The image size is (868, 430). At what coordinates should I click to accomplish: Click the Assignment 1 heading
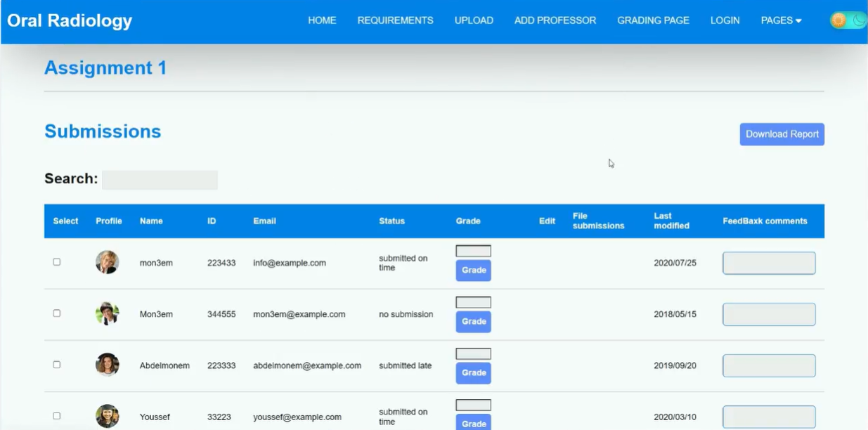105,67
